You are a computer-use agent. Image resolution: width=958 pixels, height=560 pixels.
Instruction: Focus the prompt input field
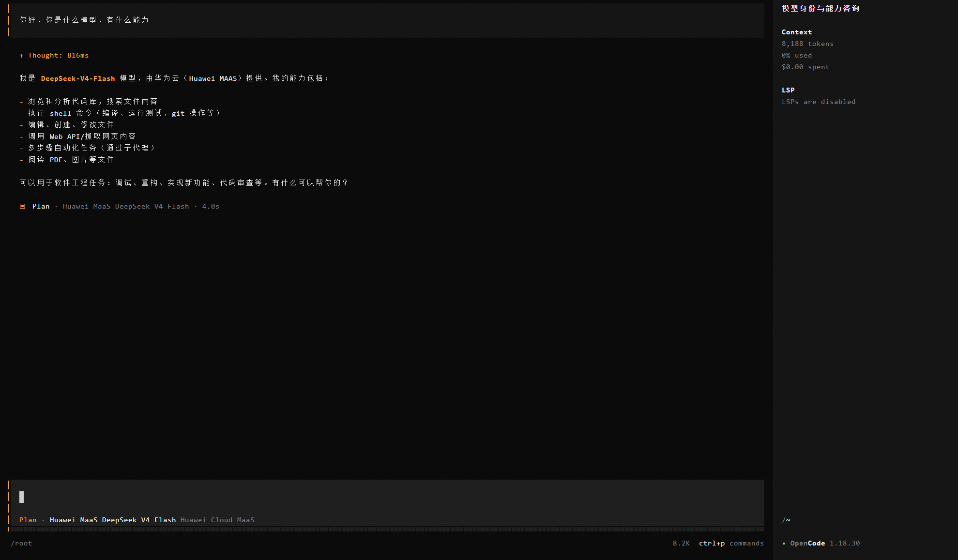point(386,497)
